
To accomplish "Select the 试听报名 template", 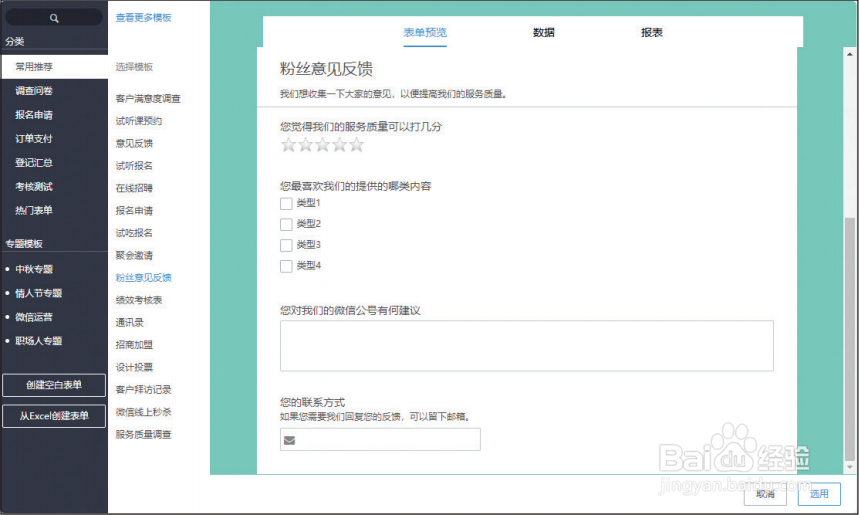I will pos(134,165).
